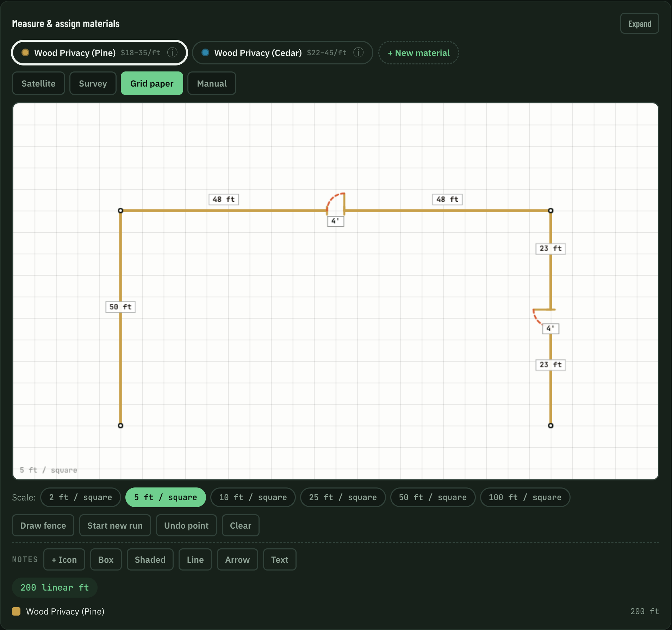672x630 pixels.
Task: Click Start new run
Action: (115, 525)
